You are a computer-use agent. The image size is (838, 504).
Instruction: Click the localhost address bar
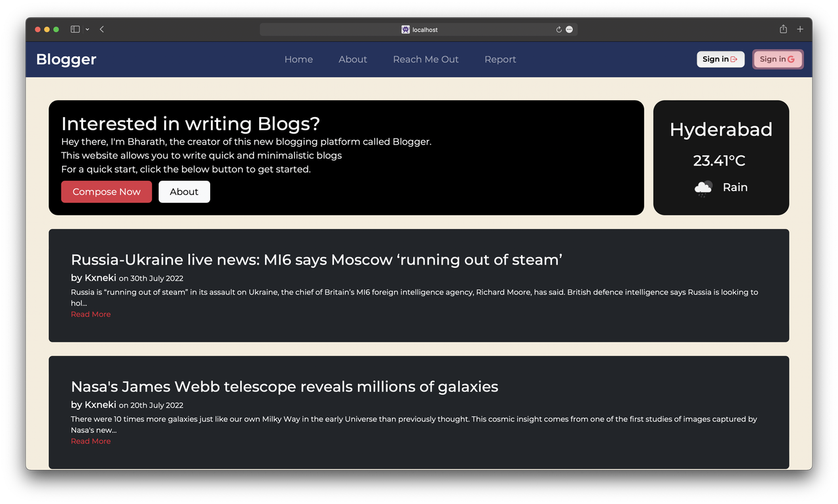418,29
